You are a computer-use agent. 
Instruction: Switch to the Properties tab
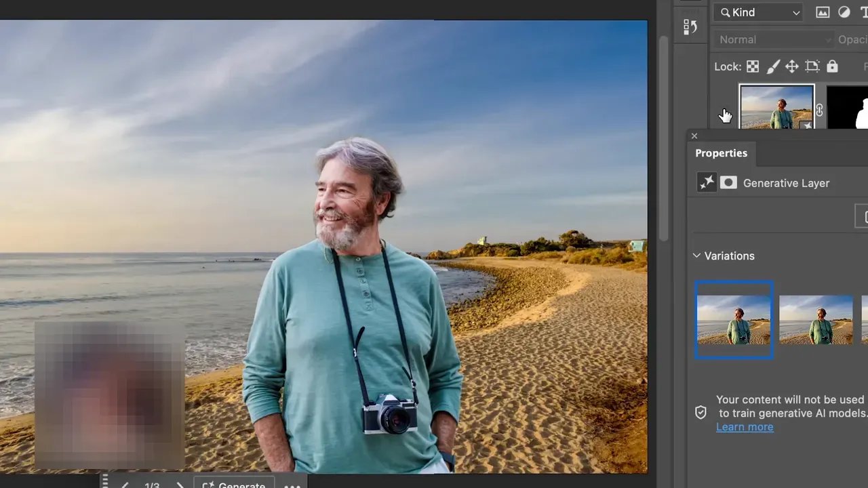pyautogui.click(x=721, y=153)
